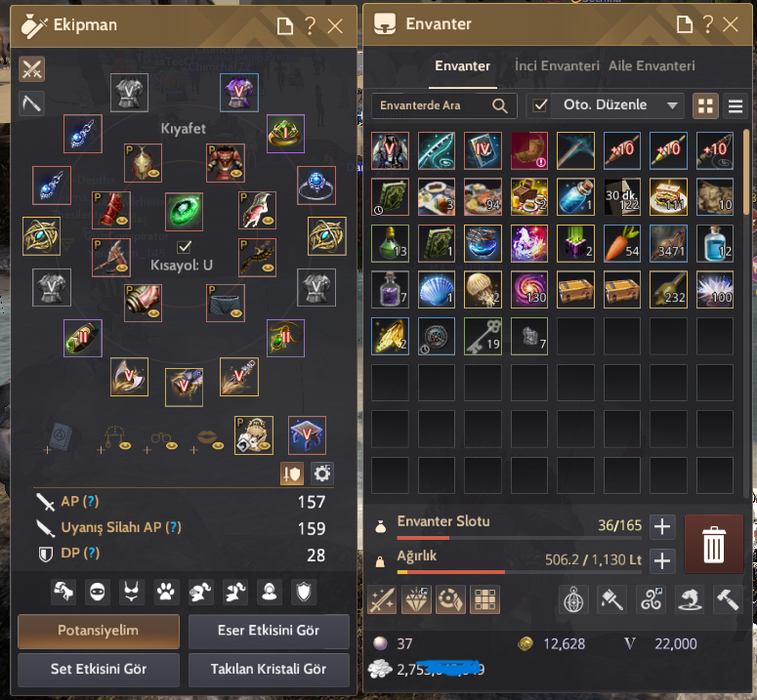Click the hammer repair icon
The image size is (757, 700).
click(x=728, y=599)
